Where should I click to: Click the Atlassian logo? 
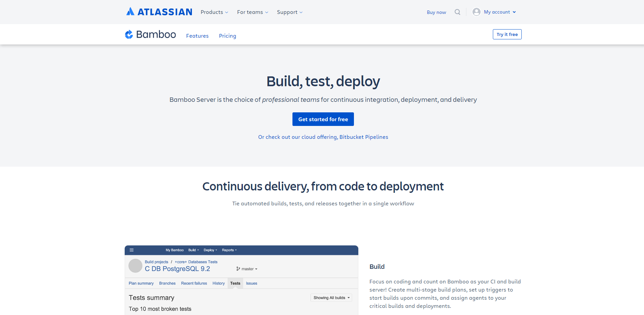(159, 12)
